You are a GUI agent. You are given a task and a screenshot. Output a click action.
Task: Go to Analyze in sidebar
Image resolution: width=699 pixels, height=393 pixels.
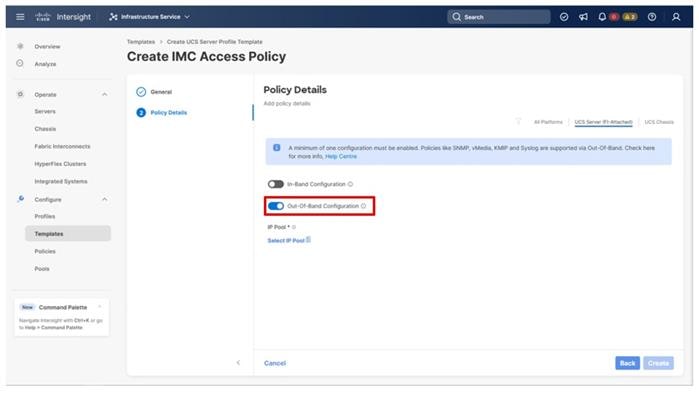45,64
